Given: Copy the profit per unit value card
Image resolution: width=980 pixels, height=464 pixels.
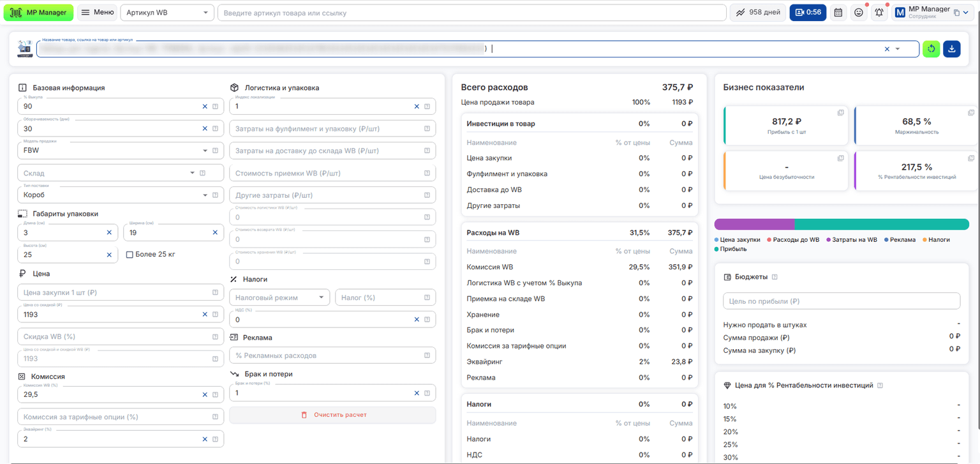Looking at the screenshot, I should tap(841, 113).
